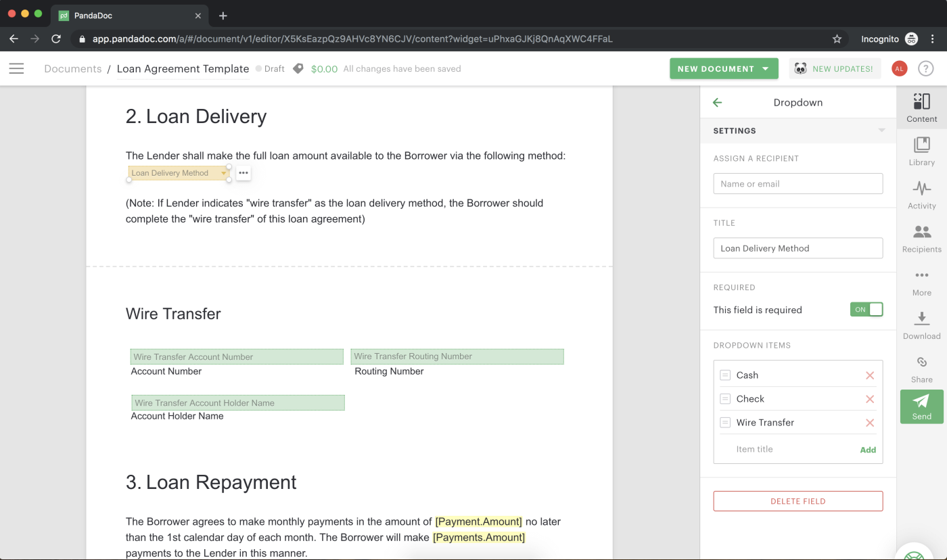This screenshot has height=560, width=947.
Task: Go back from Dropdown settings
Action: tap(718, 103)
